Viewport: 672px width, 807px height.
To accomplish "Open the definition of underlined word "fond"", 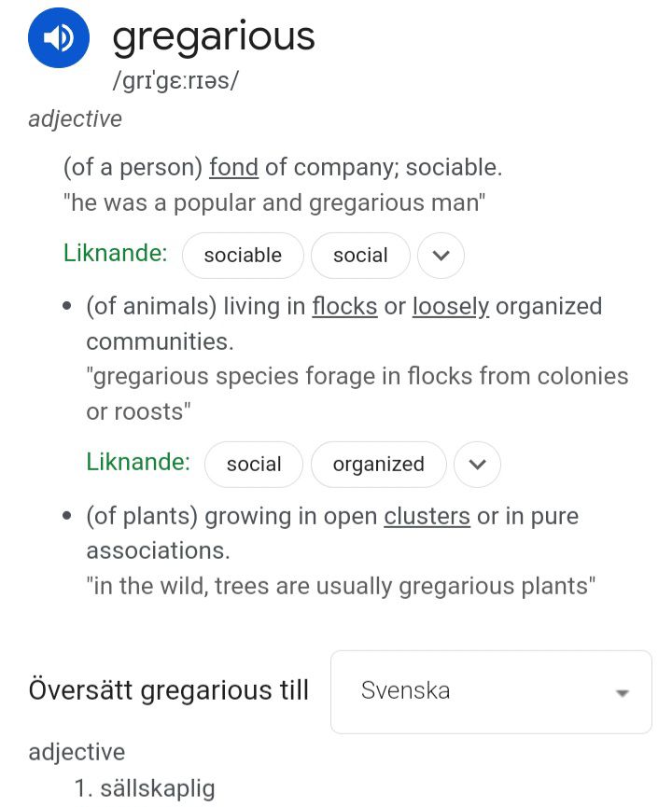I will [233, 168].
